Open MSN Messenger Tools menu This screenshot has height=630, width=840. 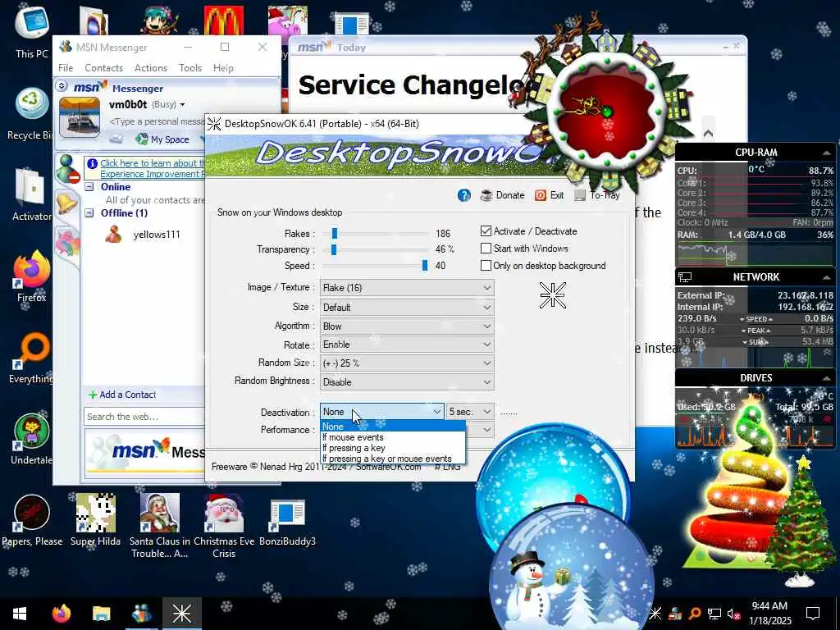click(190, 68)
